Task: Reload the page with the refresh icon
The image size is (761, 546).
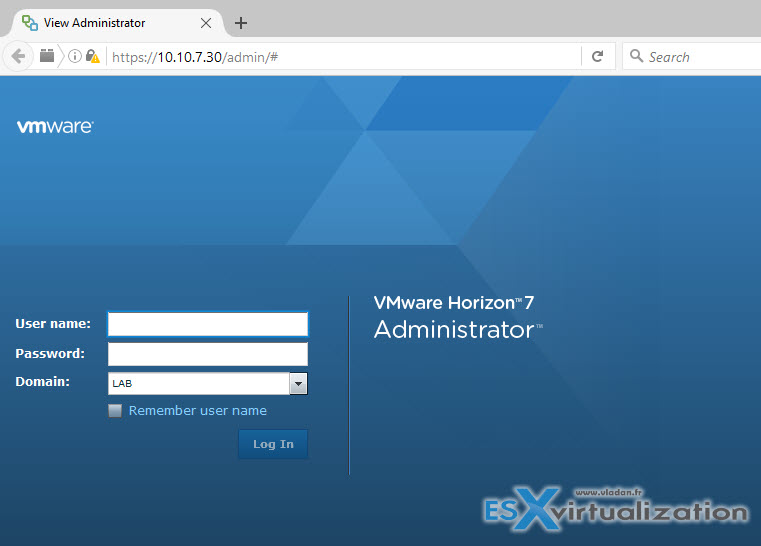Action: [598, 56]
